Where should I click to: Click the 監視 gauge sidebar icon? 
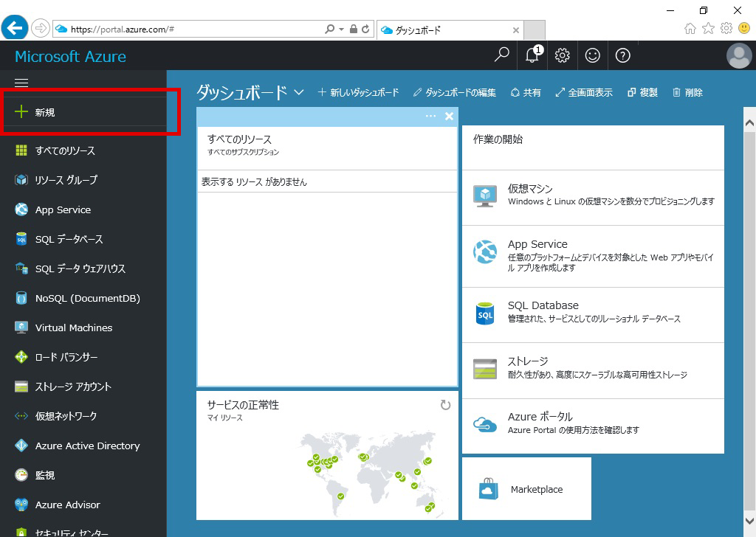click(x=21, y=475)
